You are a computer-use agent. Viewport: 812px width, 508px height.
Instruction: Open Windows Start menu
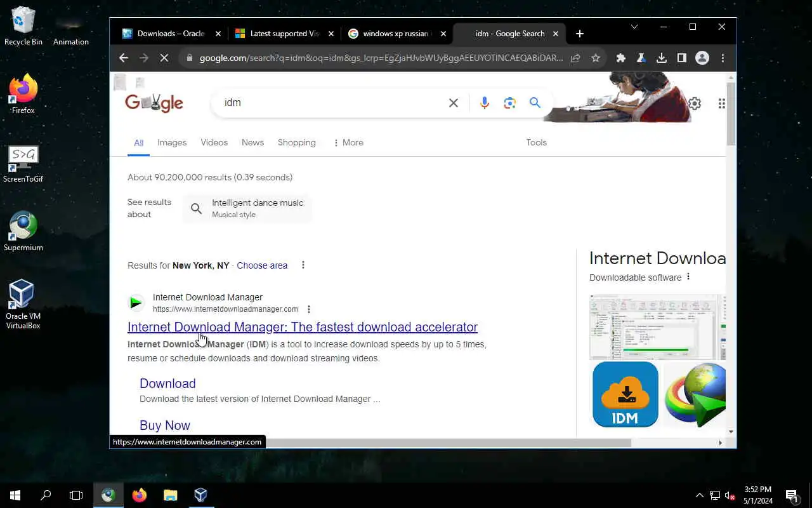(15, 495)
